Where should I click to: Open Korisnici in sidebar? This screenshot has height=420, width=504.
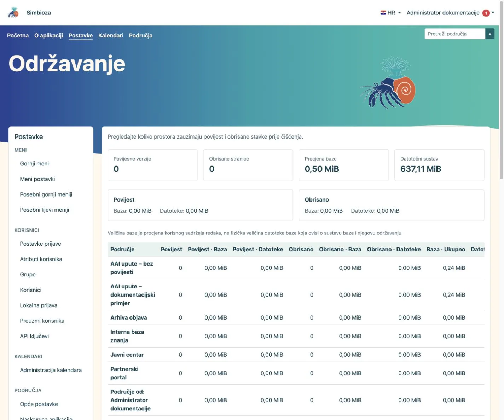pos(30,290)
